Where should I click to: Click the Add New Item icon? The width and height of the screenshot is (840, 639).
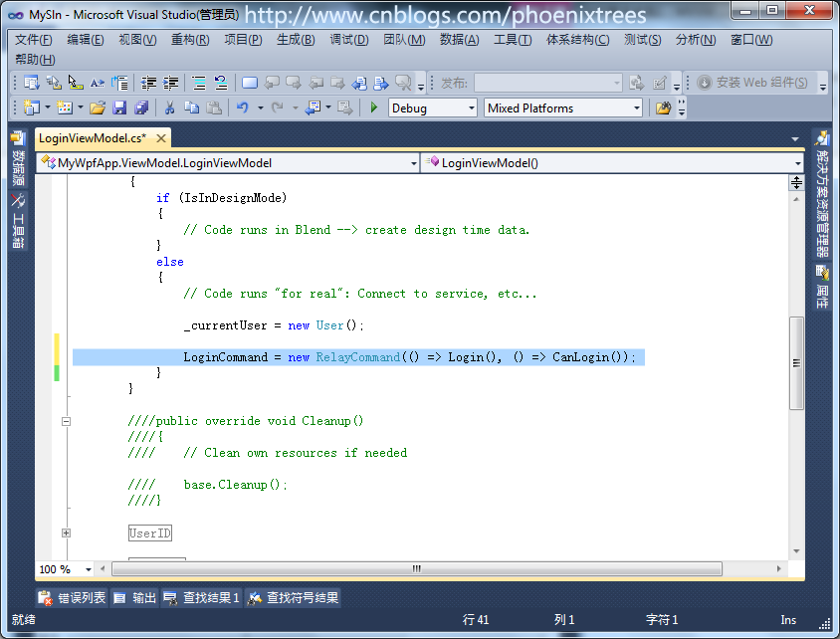[x=65, y=108]
